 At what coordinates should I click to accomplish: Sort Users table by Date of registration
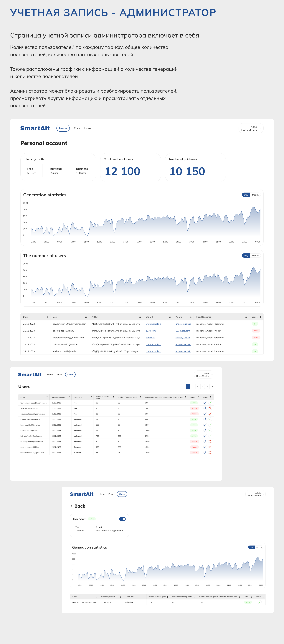click(69, 397)
